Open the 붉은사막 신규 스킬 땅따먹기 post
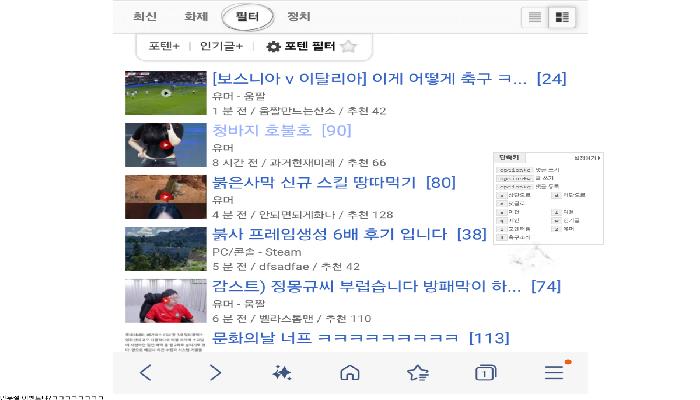This screenshot has width=700, height=400. [x=333, y=182]
